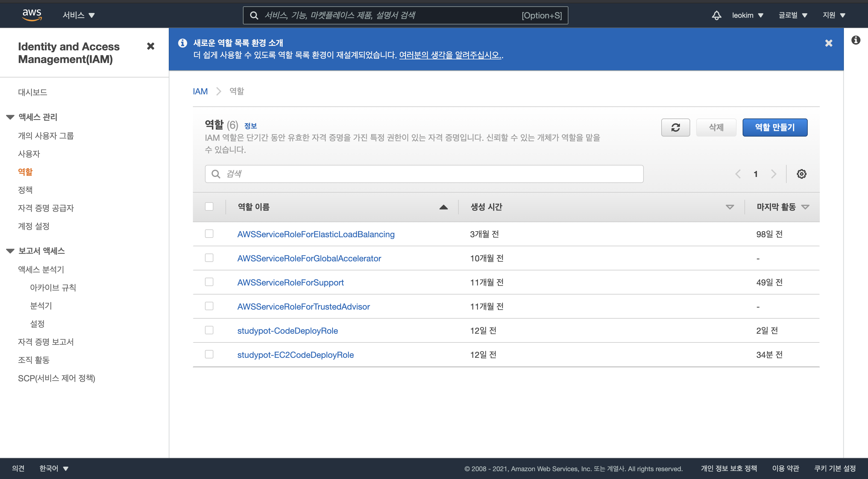868x479 pixels.
Task: Select AWSServiceRoleForSupport checkbox
Action: [209, 282]
